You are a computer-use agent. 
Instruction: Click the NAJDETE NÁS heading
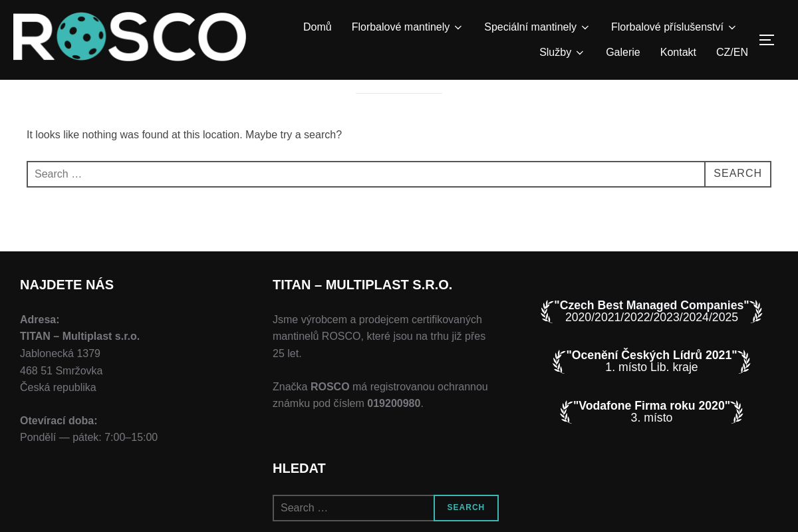(66, 285)
